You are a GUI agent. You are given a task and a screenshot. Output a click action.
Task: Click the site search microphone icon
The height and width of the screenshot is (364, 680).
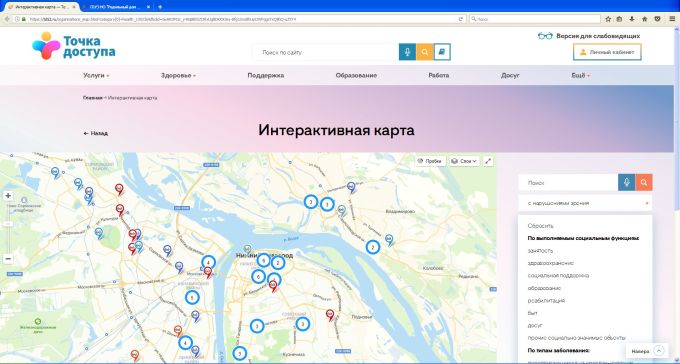[x=407, y=52]
